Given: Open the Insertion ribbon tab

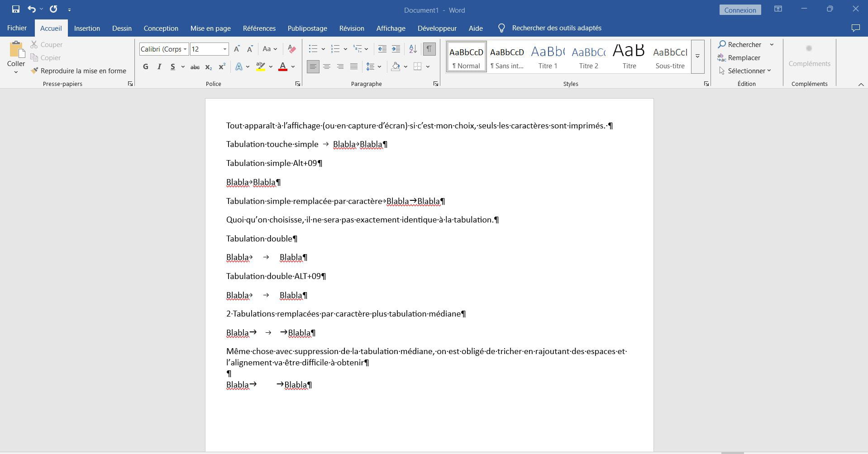Looking at the screenshot, I should coord(87,28).
